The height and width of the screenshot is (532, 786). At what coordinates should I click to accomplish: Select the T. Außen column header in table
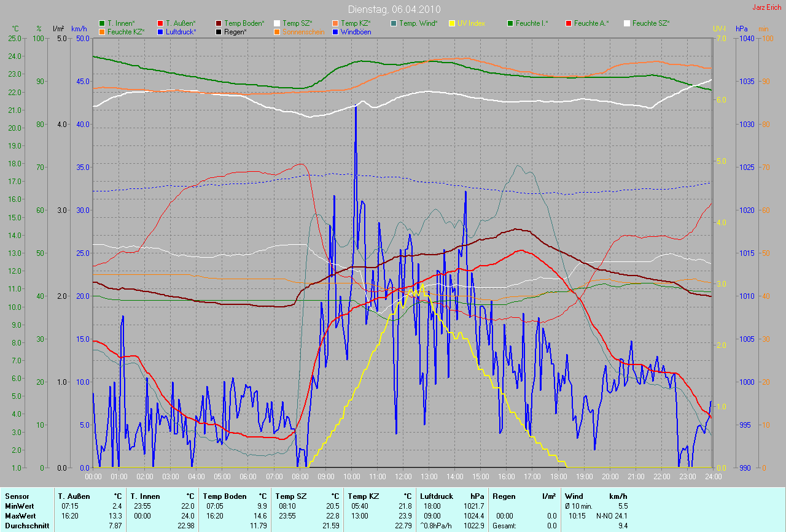coord(74,496)
